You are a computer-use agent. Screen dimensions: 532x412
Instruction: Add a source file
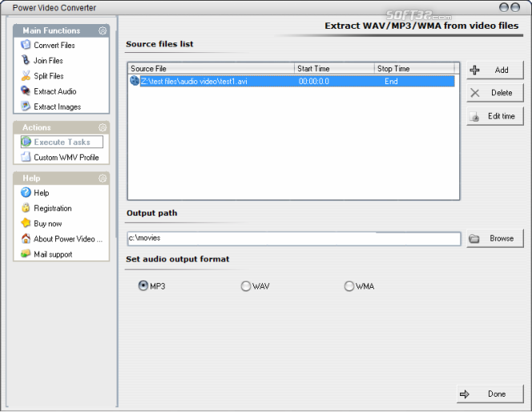495,71
